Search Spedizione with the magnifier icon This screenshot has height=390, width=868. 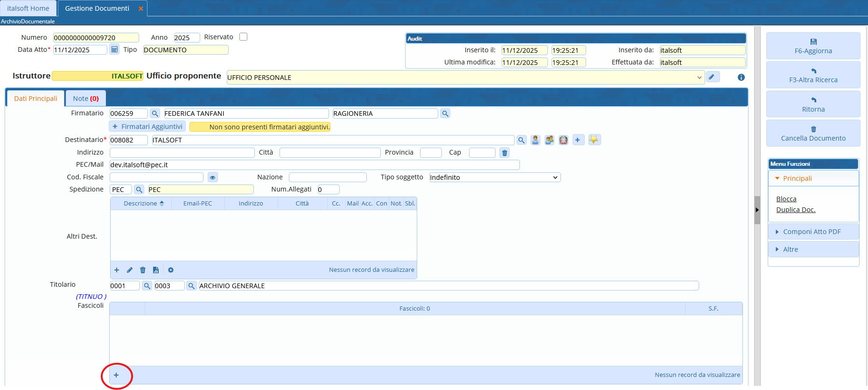click(x=139, y=190)
